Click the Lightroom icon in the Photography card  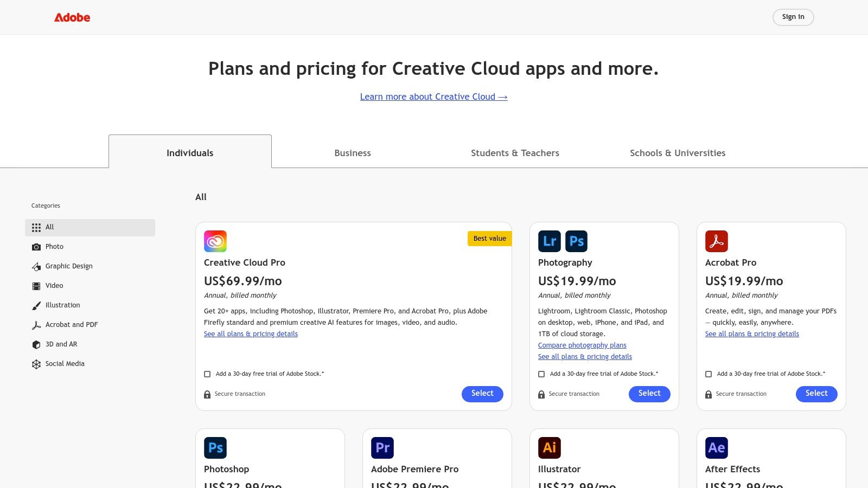550,241
